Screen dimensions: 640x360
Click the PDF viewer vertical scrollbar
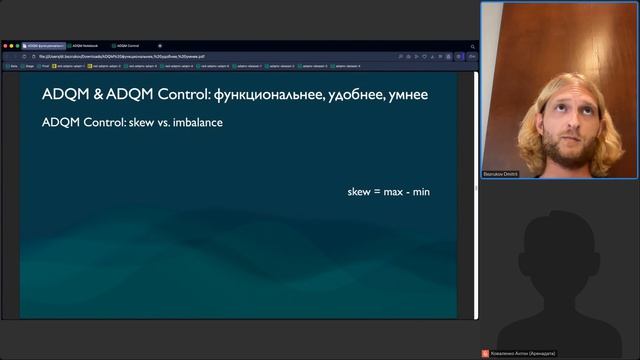(476, 195)
